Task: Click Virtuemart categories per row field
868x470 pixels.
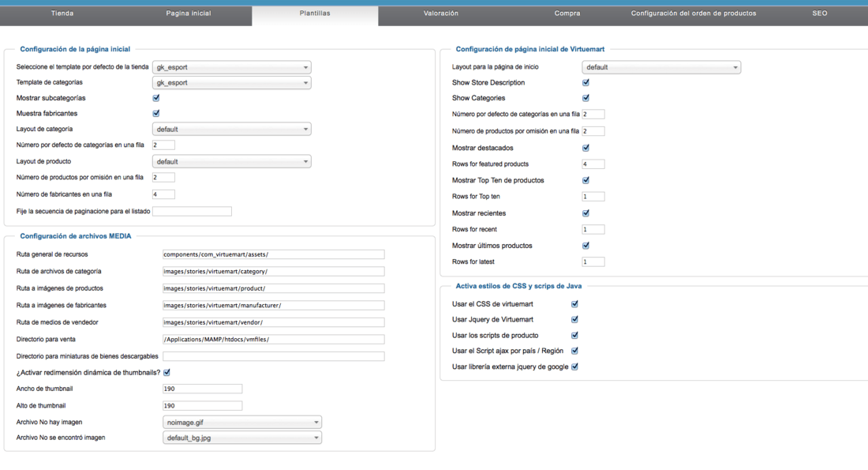Action: (593, 115)
